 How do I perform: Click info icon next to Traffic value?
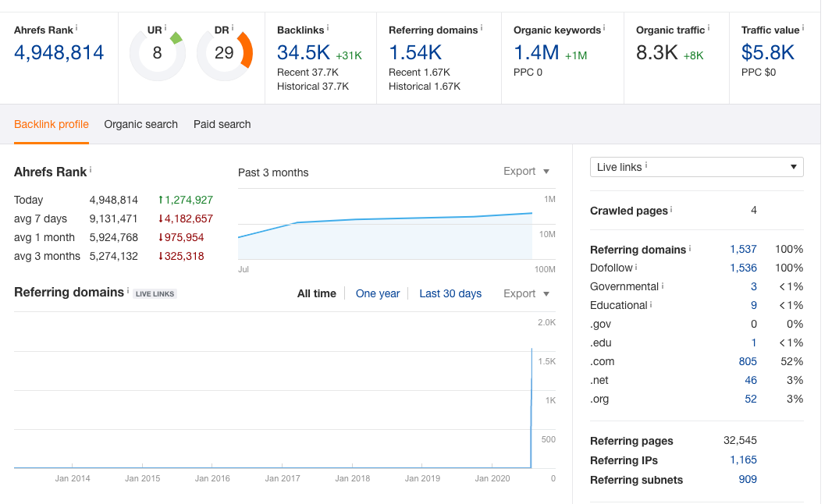click(x=802, y=27)
